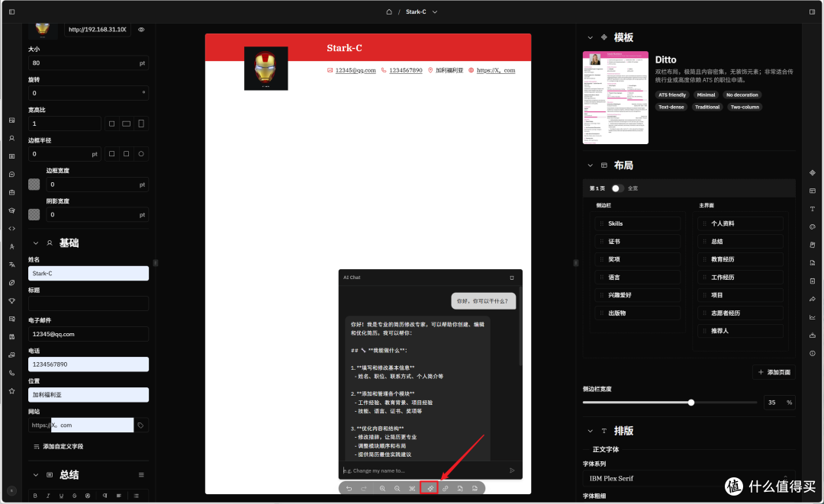Viewport: 824px width, 504px height.
Task: Select Skills item in sidebar layout
Action: point(637,223)
